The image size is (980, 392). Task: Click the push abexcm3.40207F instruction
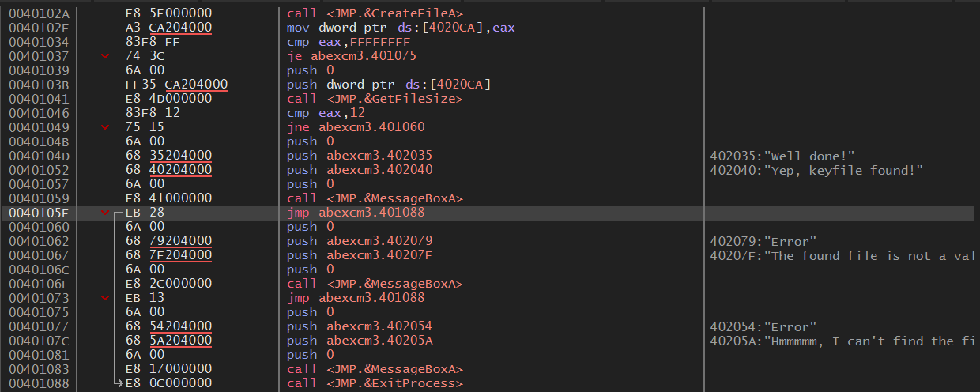(360, 255)
